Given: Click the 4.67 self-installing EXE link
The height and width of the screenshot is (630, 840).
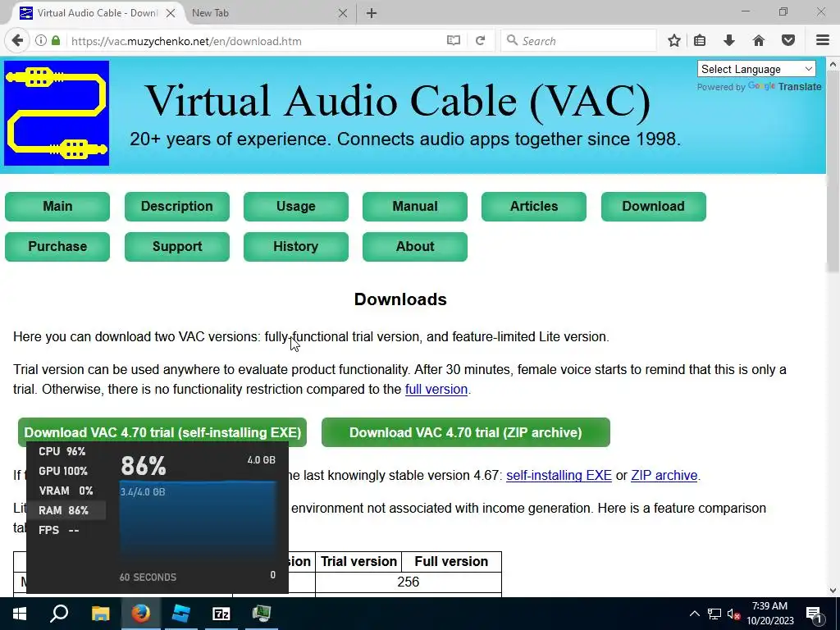Looking at the screenshot, I should click(x=559, y=476).
